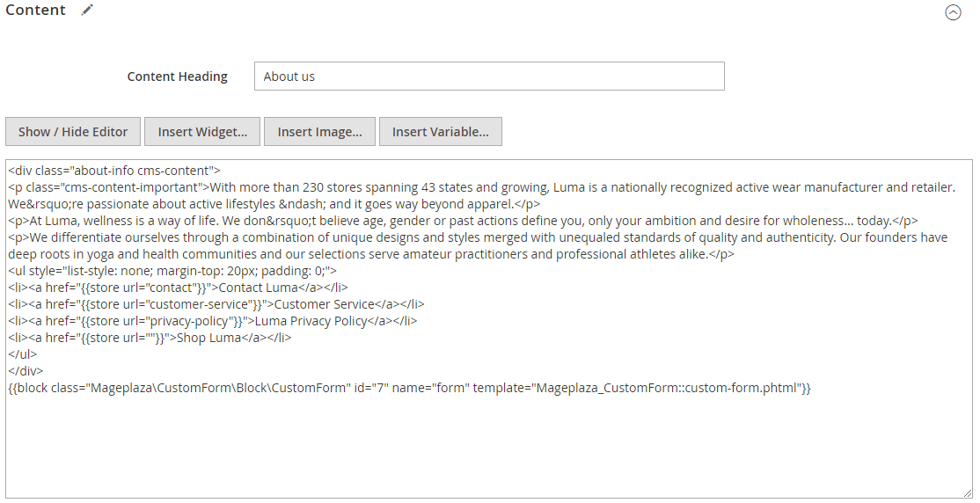Screen dimensions: 980x503
Task: Click the Mageplaza CustomForm block directive line
Action: 409,388
